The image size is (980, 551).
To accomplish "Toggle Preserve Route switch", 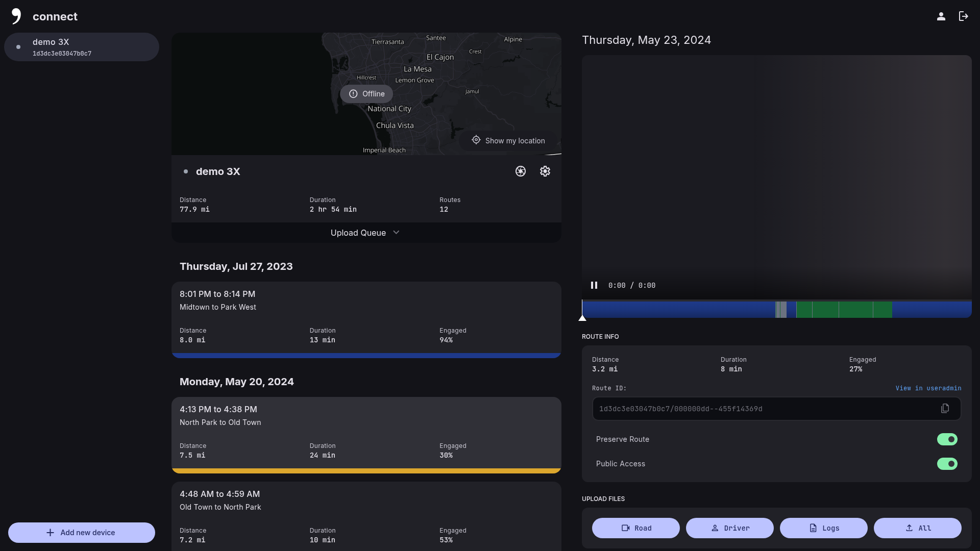I will tap(947, 439).
